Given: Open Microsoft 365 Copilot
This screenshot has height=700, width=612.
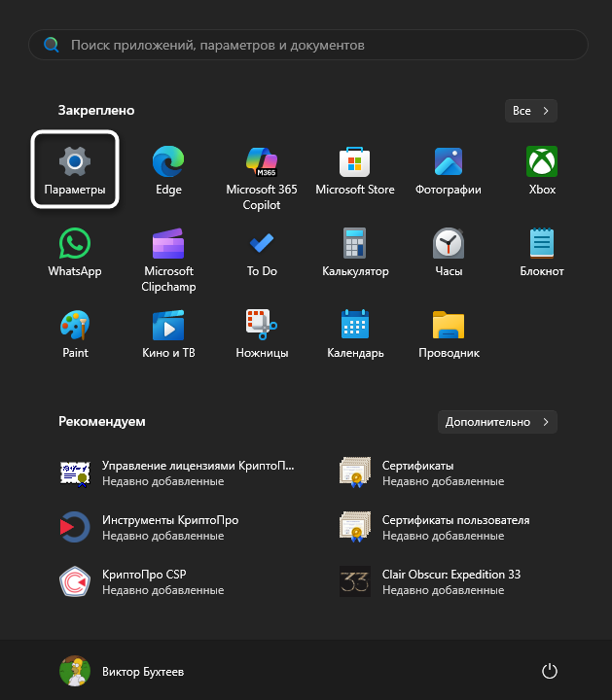Looking at the screenshot, I should pos(262,177).
